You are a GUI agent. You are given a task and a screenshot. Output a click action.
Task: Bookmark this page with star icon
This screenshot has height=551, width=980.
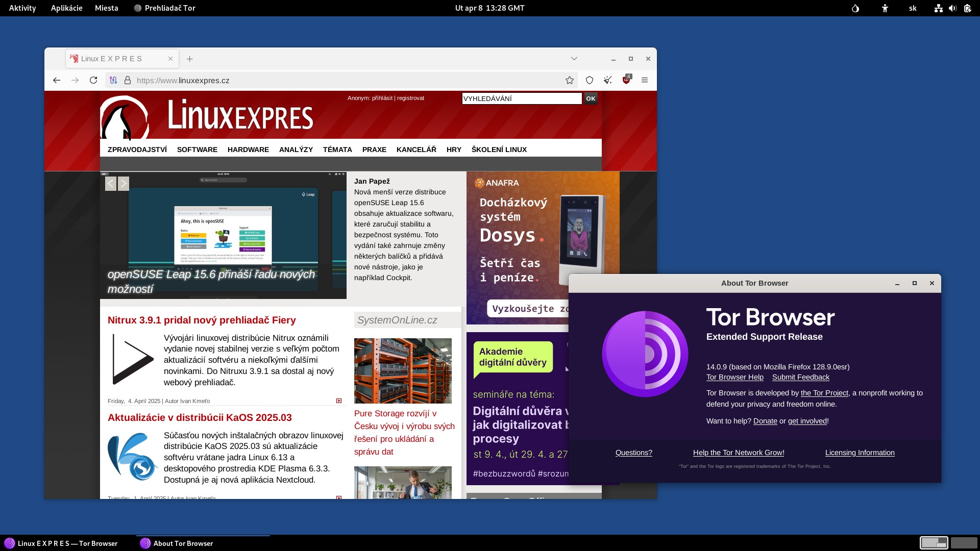(570, 80)
